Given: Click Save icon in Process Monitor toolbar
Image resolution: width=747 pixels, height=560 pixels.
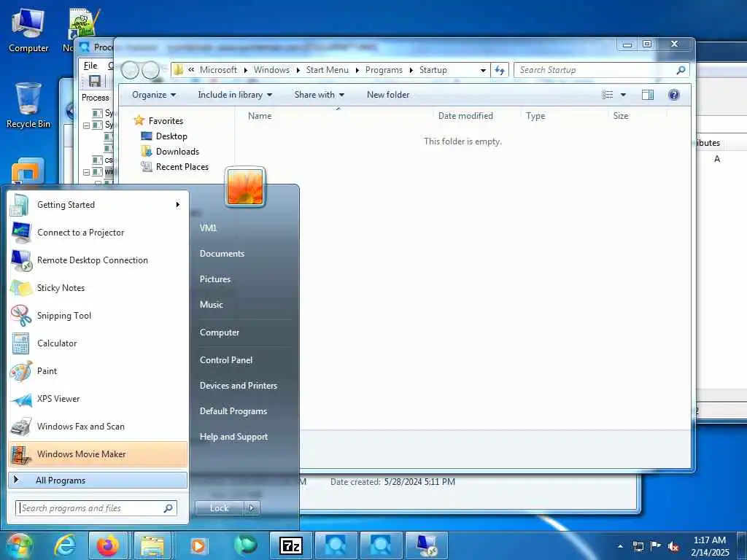Looking at the screenshot, I should [x=95, y=81].
